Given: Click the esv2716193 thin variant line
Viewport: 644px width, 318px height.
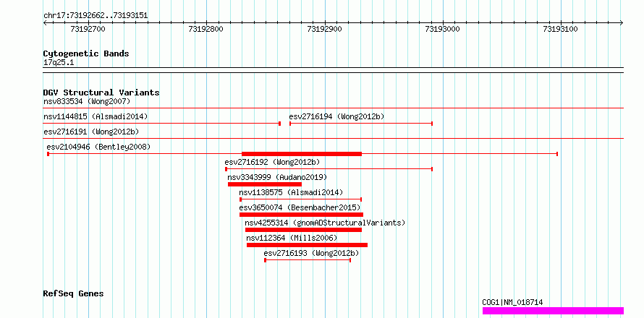Looking at the screenshot, I should pyautogui.click(x=308, y=260).
